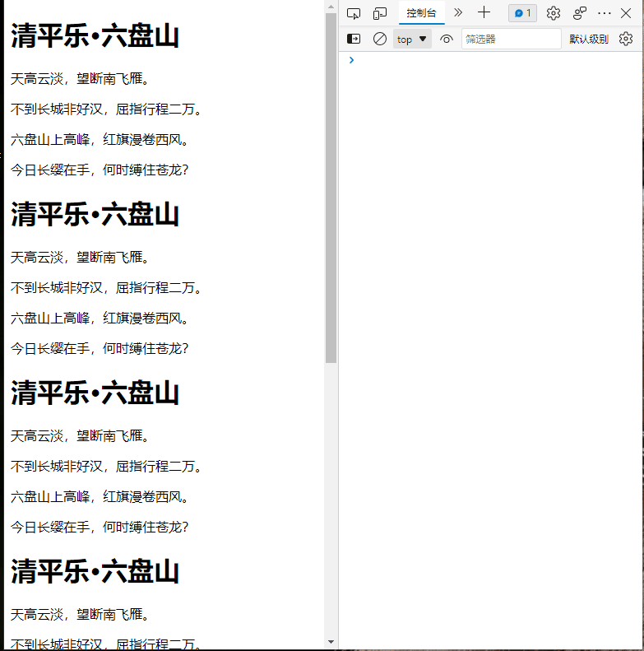Image resolution: width=644 pixels, height=651 pixels.
Task: Switch to the 控制台 tab
Action: [421, 13]
